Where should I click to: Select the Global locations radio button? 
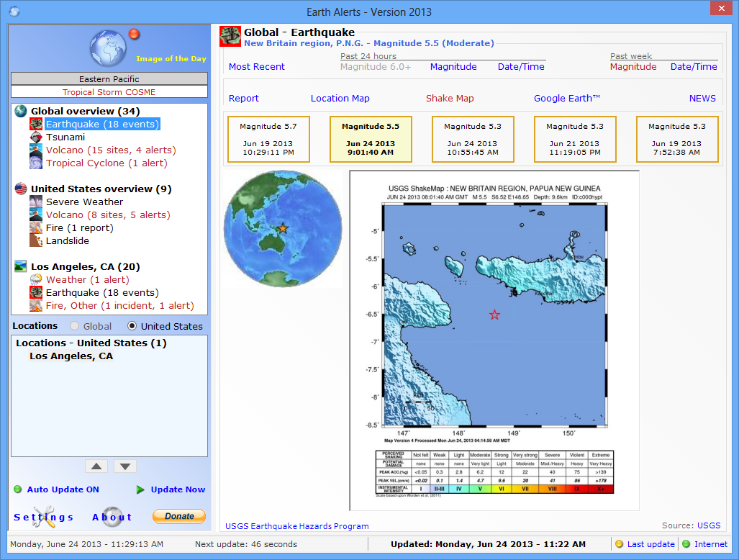74,326
